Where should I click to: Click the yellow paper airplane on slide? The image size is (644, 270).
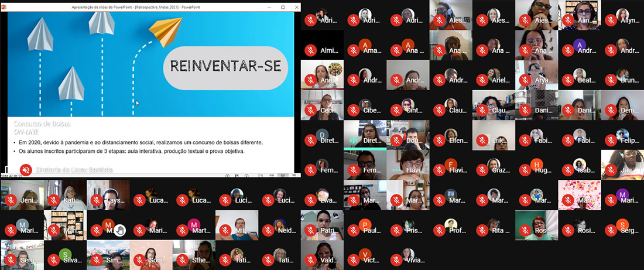pos(166,29)
